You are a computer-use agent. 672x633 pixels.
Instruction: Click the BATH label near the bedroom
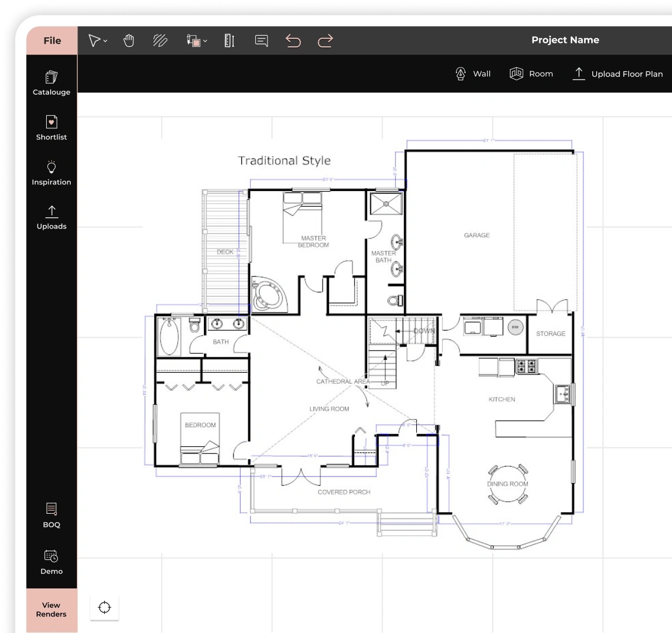click(221, 342)
